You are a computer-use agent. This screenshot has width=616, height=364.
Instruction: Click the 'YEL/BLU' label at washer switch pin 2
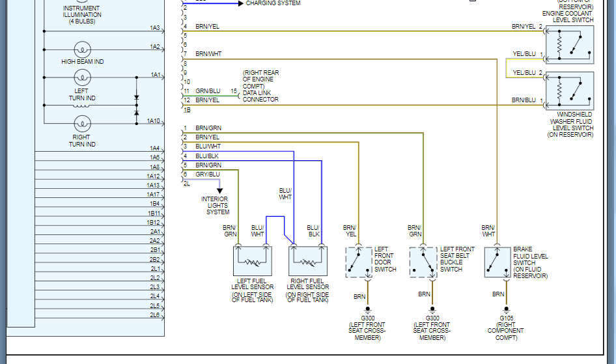click(524, 73)
